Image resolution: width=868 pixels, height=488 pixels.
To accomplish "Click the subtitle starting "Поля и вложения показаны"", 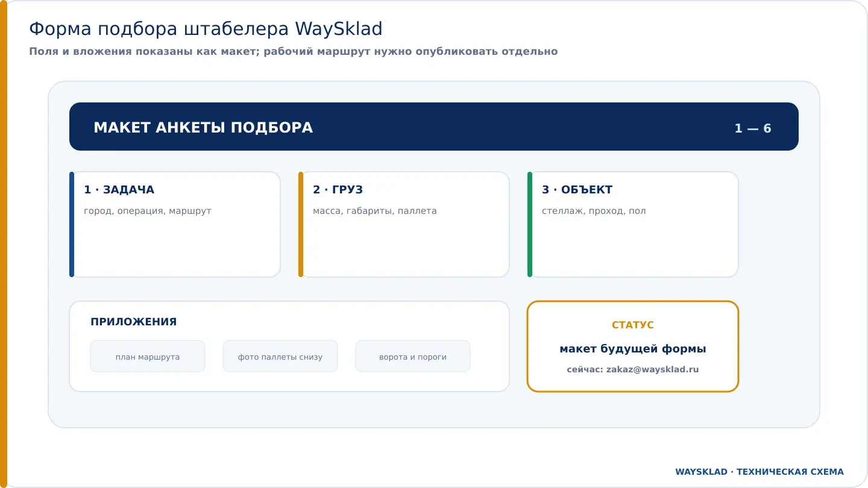I will pyautogui.click(x=294, y=52).
